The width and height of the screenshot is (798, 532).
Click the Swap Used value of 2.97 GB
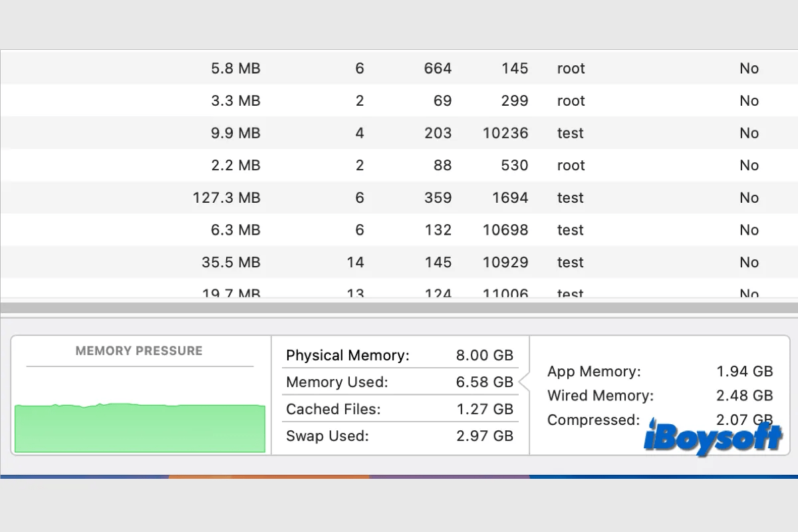[x=485, y=436]
